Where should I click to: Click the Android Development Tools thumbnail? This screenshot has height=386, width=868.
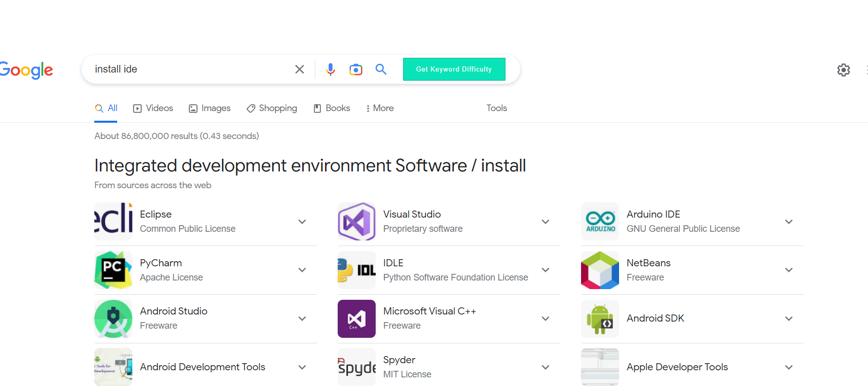(113, 367)
